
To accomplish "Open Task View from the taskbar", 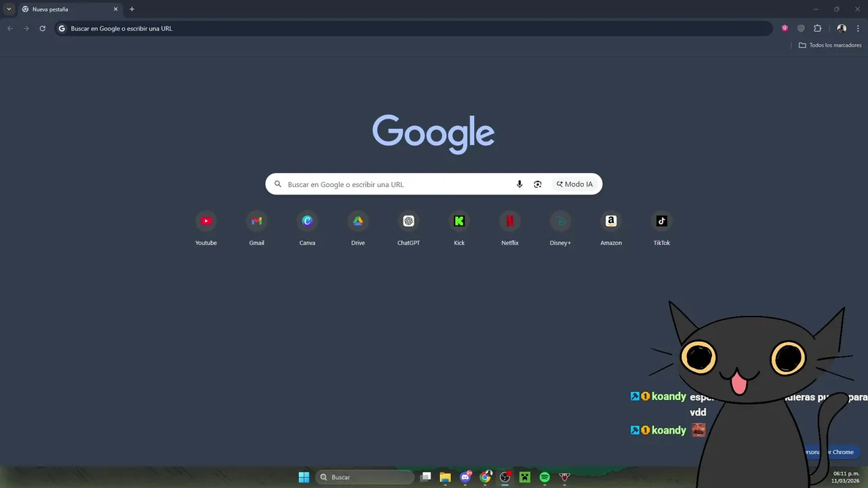I will coord(426,477).
